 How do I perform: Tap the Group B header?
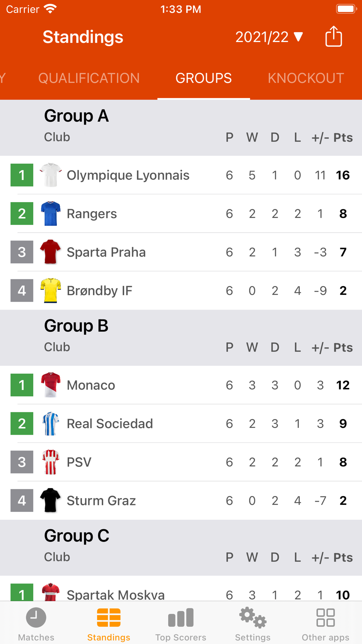76,326
